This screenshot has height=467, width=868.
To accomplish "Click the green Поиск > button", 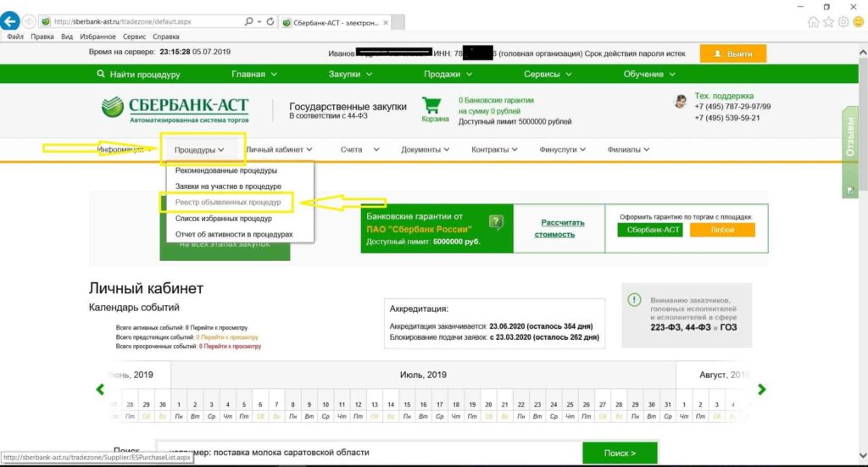I will 620,453.
